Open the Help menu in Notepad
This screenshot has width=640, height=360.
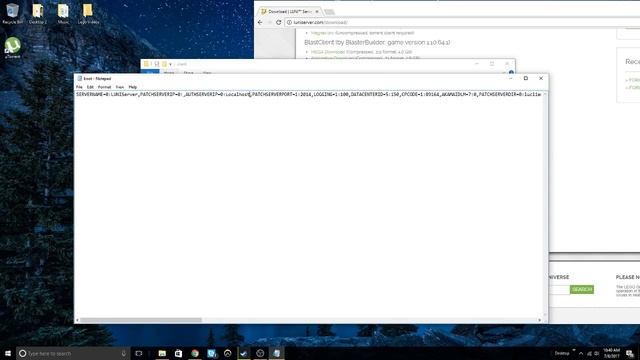[133, 87]
